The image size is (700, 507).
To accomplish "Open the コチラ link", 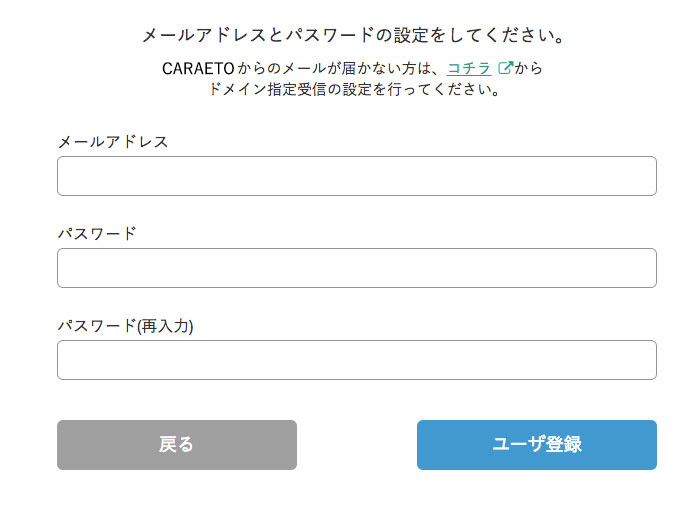I will [x=469, y=68].
